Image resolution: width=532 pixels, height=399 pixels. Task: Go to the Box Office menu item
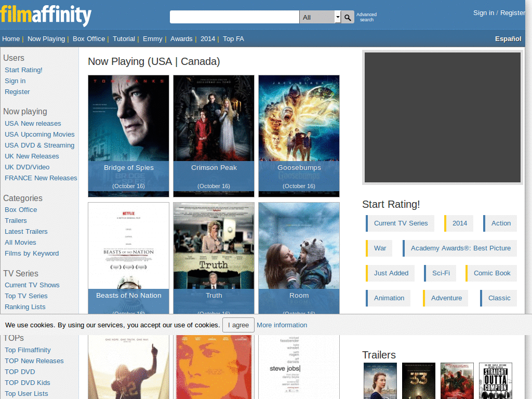[x=89, y=38]
